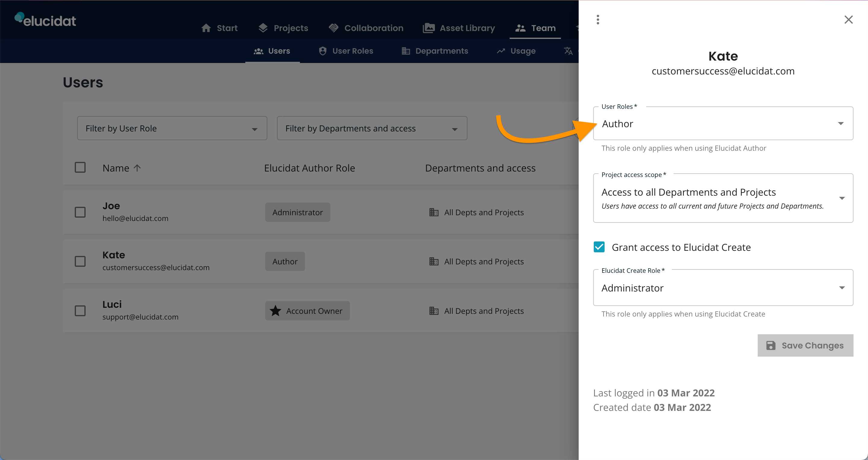The image size is (868, 460).
Task: Click the User Roles shield icon
Action: pyautogui.click(x=323, y=51)
